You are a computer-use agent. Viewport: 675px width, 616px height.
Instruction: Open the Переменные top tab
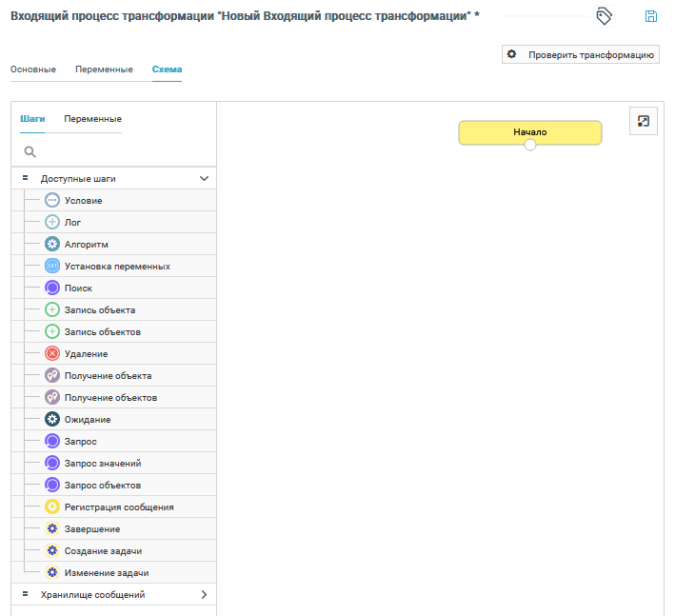coord(104,70)
